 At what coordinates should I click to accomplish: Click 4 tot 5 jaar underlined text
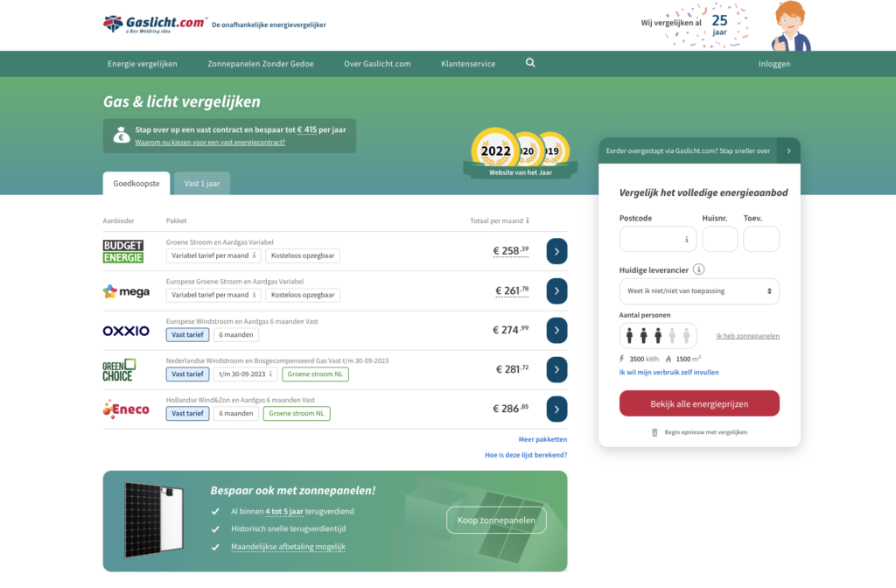click(x=284, y=511)
